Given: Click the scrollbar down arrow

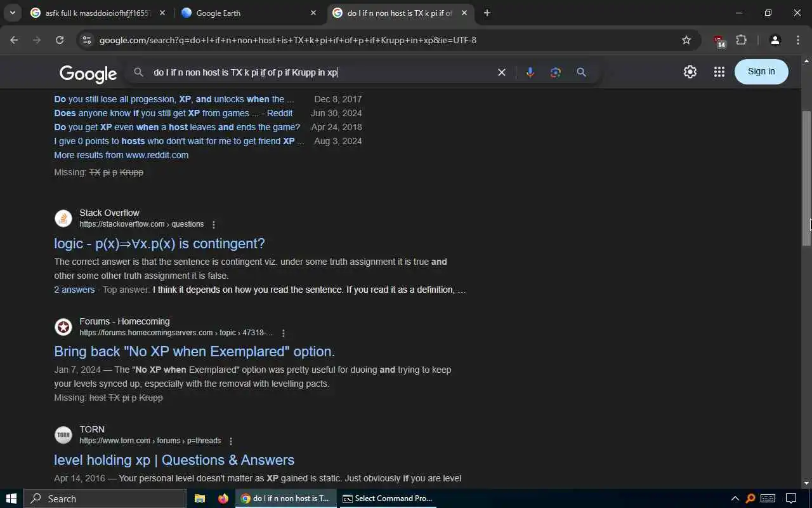Looking at the screenshot, I should [x=806, y=483].
